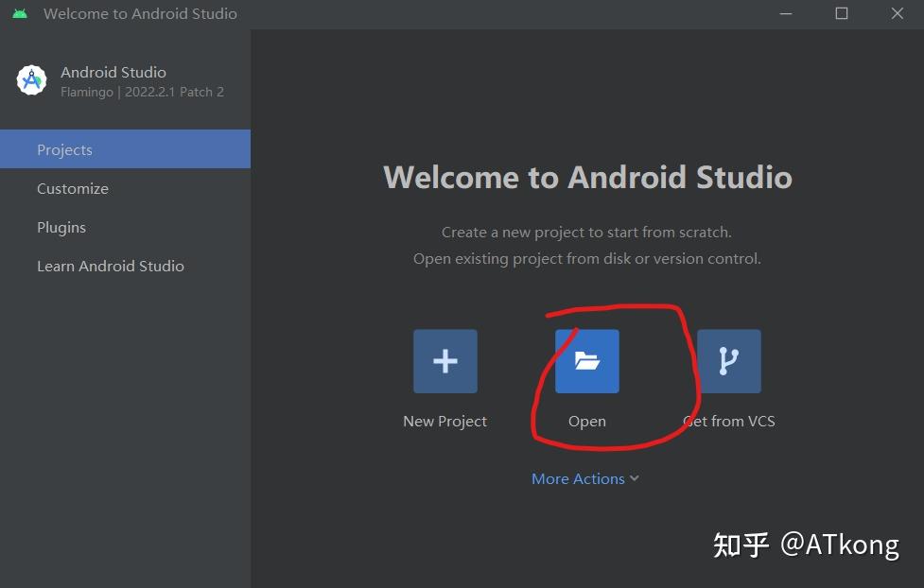Click the New Project plus icon

pyautogui.click(x=445, y=360)
